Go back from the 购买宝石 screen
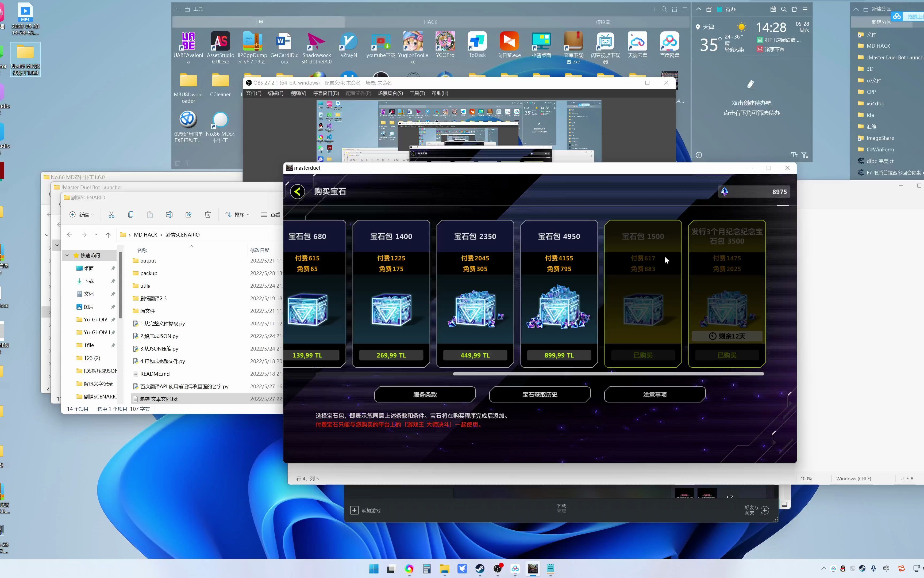This screenshot has height=578, width=924. pos(297,191)
